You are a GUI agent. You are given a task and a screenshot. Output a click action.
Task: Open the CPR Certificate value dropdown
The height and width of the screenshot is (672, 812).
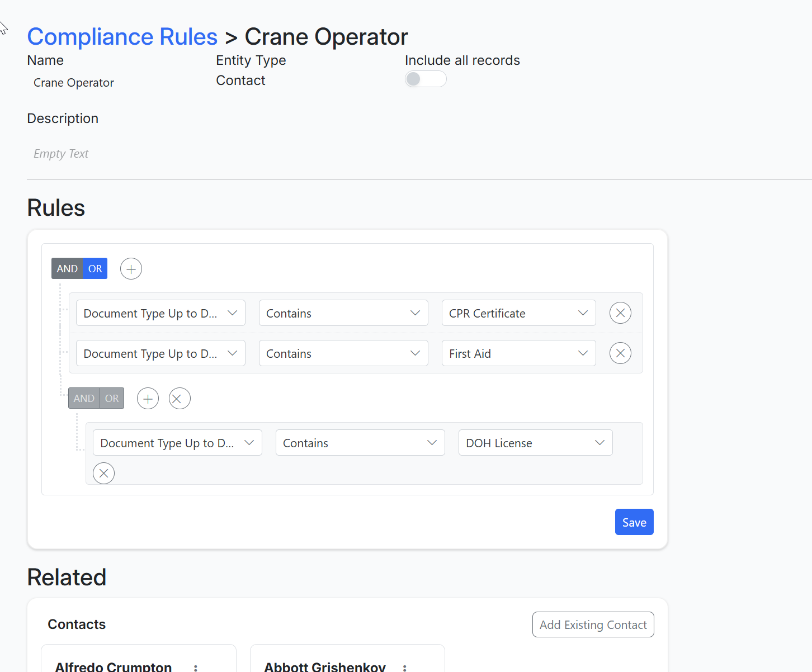coord(518,313)
